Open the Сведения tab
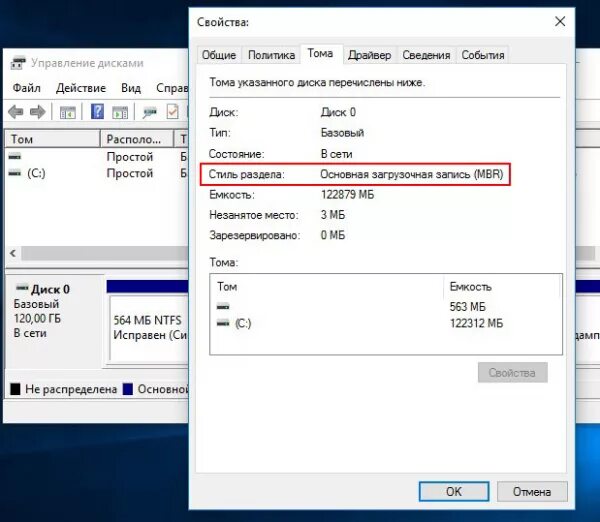 point(426,55)
